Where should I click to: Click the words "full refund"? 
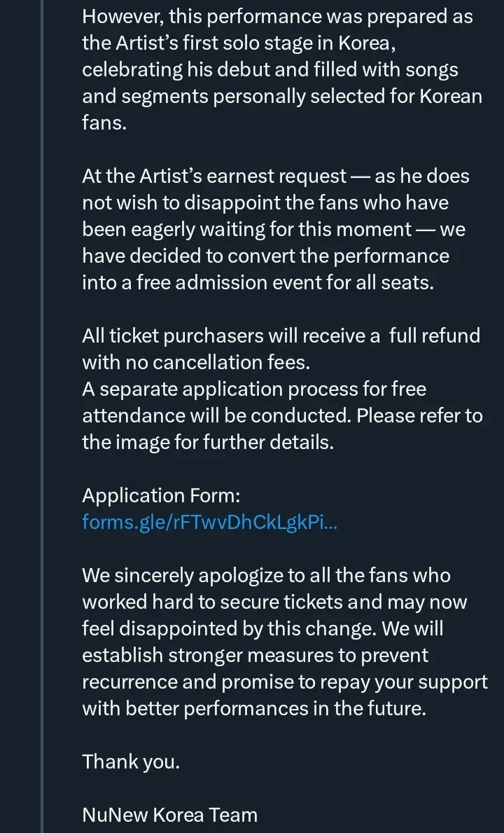tap(434, 336)
